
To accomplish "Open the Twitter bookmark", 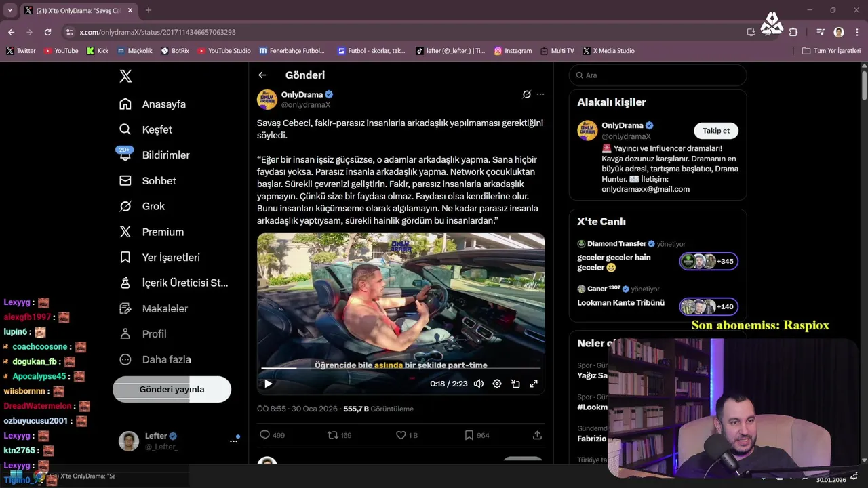I will click(21, 51).
